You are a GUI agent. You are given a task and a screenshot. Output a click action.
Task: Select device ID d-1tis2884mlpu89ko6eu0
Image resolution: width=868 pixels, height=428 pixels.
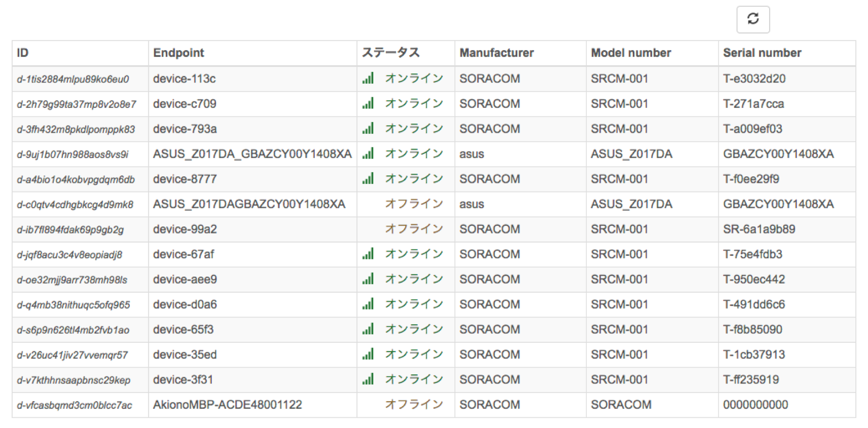point(73,79)
